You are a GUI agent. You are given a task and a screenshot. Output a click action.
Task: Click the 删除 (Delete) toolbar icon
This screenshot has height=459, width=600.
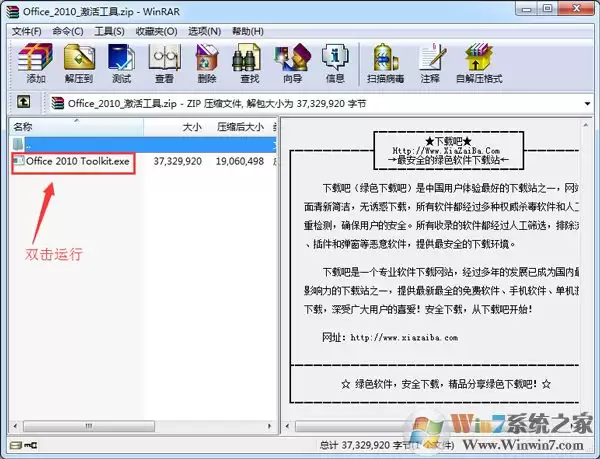pyautogui.click(x=207, y=63)
